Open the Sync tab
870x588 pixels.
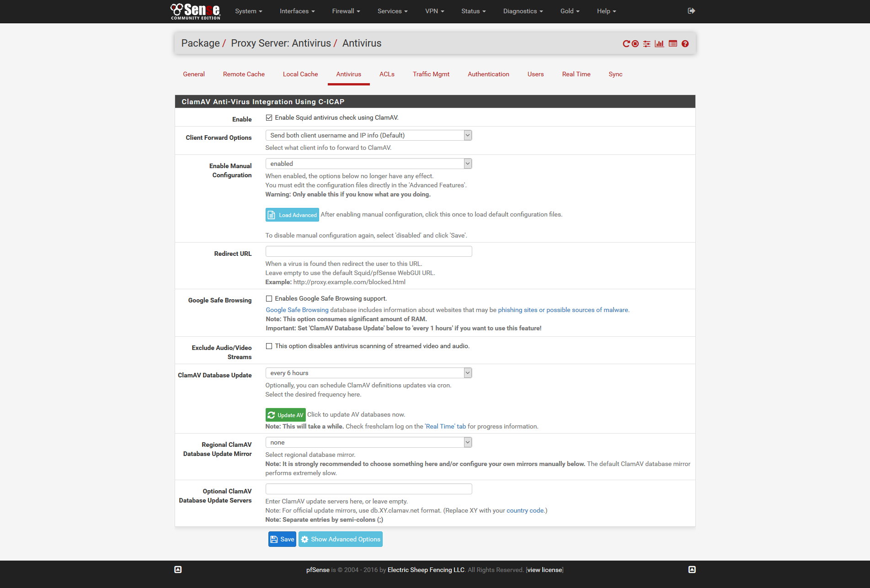[615, 74]
